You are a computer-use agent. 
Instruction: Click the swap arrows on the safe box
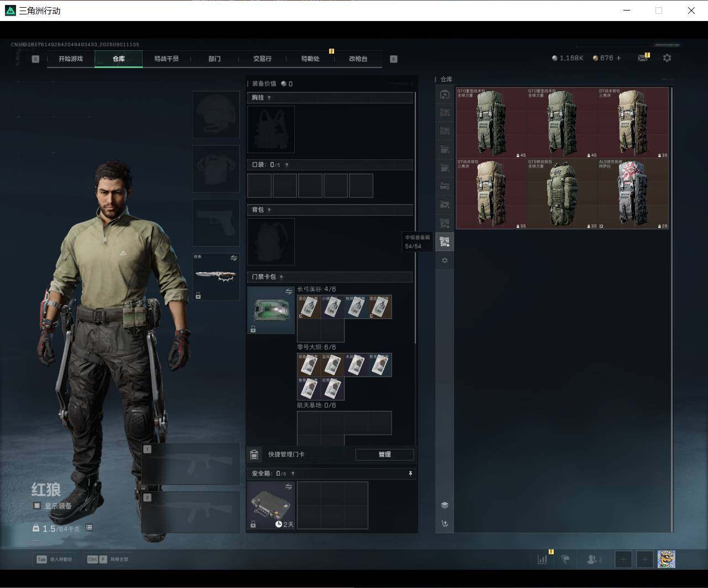pos(288,487)
